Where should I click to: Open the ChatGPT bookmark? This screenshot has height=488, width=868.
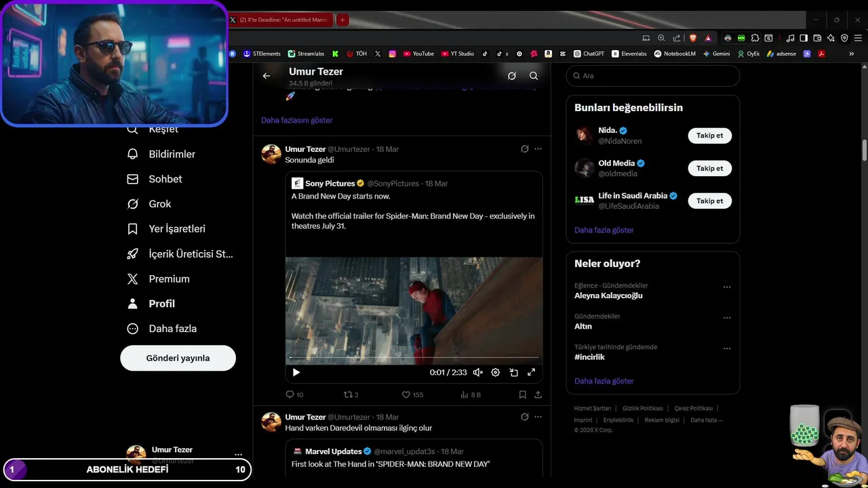(x=589, y=54)
